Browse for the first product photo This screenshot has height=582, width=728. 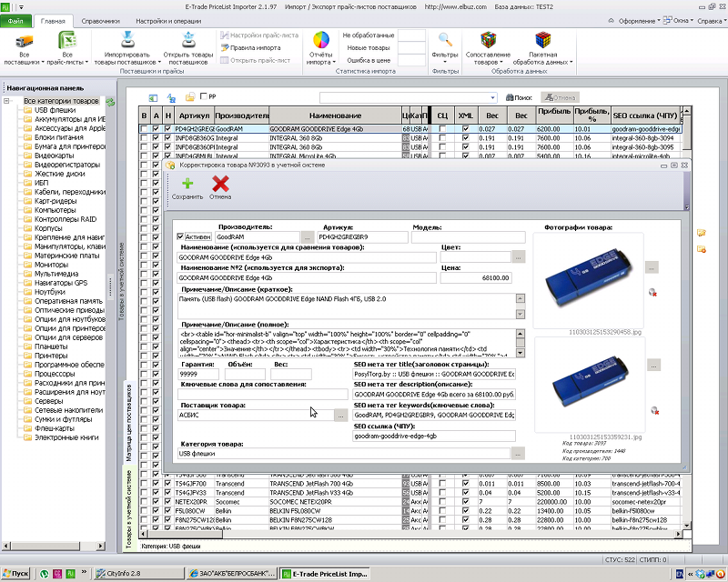pyautogui.click(x=652, y=267)
